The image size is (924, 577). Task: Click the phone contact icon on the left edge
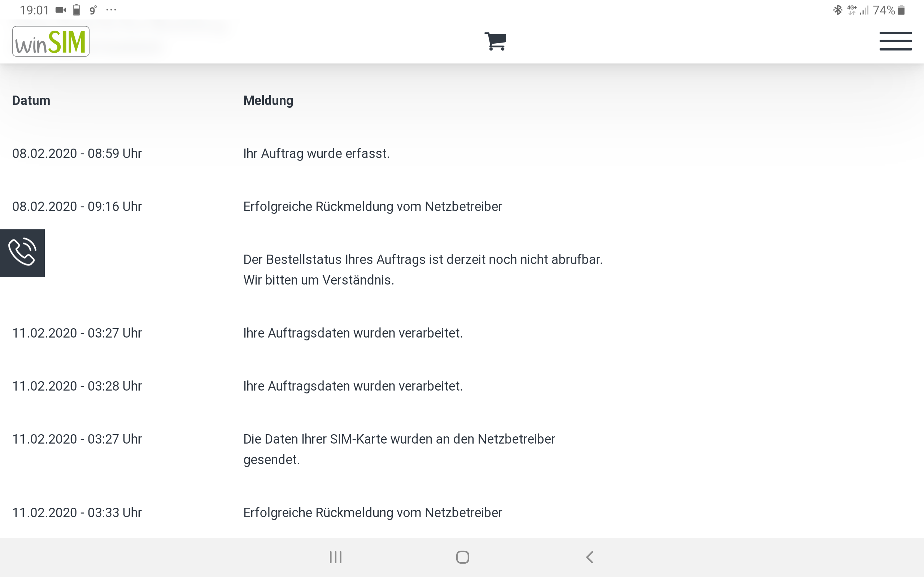click(22, 253)
